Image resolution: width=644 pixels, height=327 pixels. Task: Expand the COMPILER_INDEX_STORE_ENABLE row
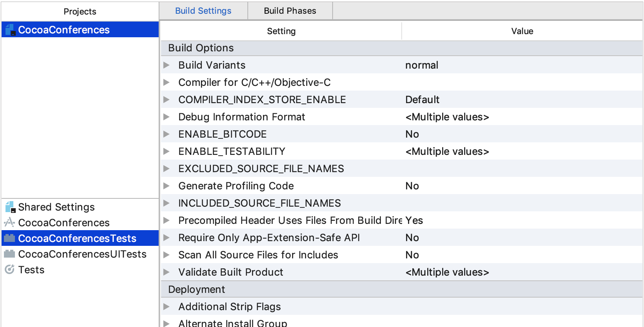(166, 100)
